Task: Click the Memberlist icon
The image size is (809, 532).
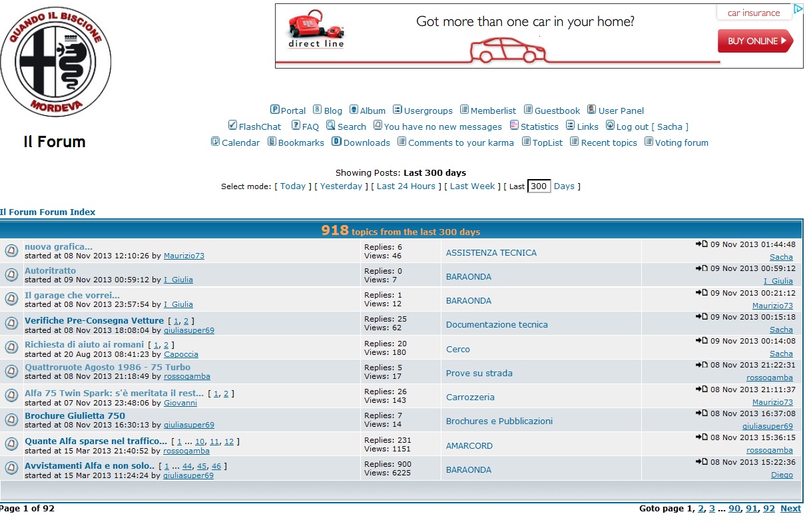Action: pyautogui.click(x=464, y=110)
